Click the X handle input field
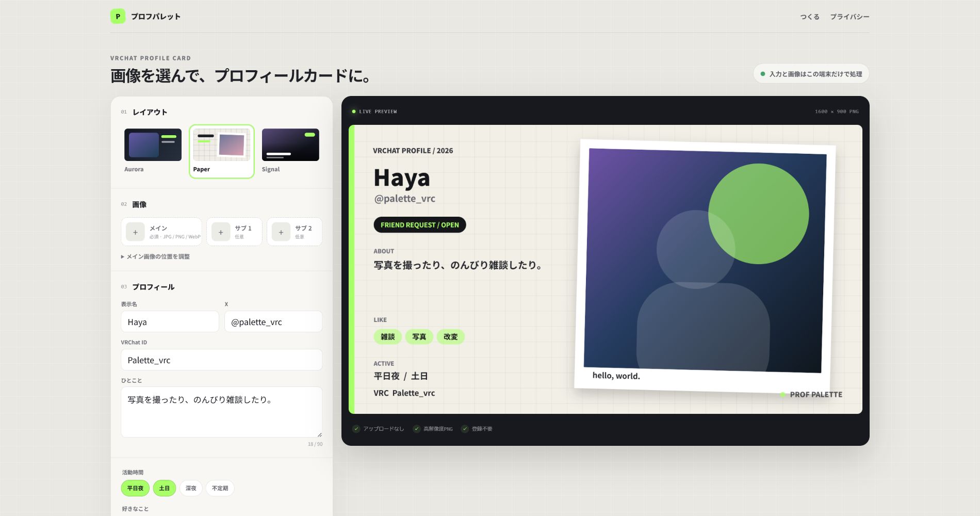The image size is (980, 516). pyautogui.click(x=273, y=321)
